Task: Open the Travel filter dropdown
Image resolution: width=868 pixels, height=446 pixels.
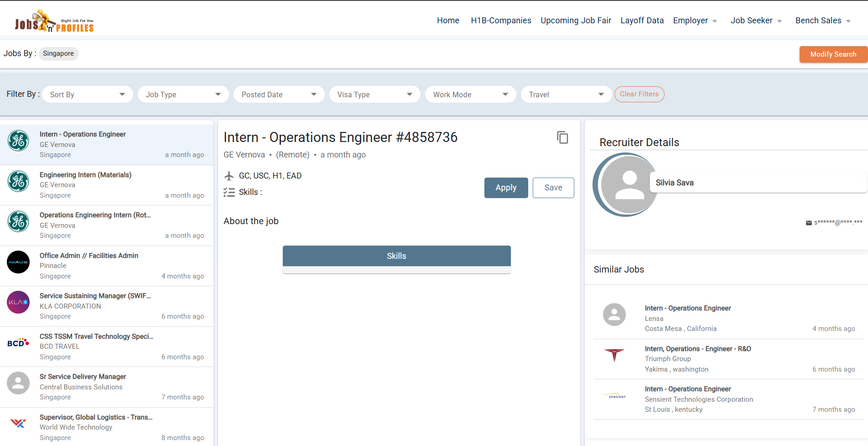Action: [x=567, y=94]
